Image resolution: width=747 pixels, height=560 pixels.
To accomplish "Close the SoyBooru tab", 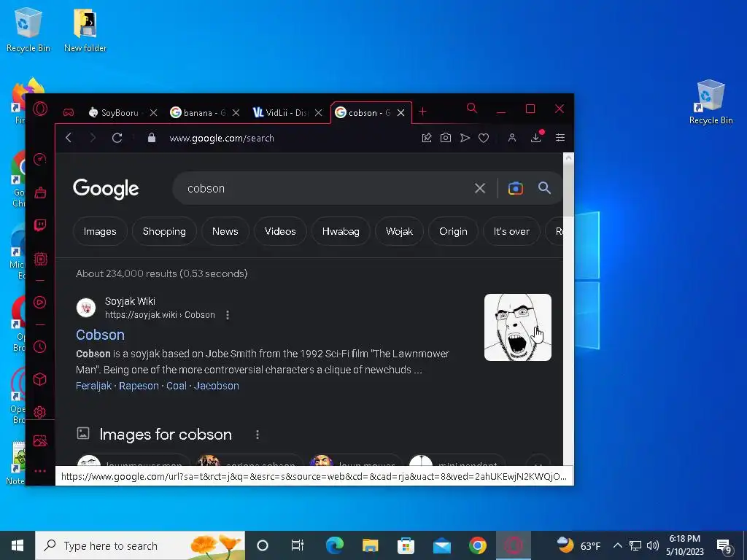I will click(x=153, y=113).
